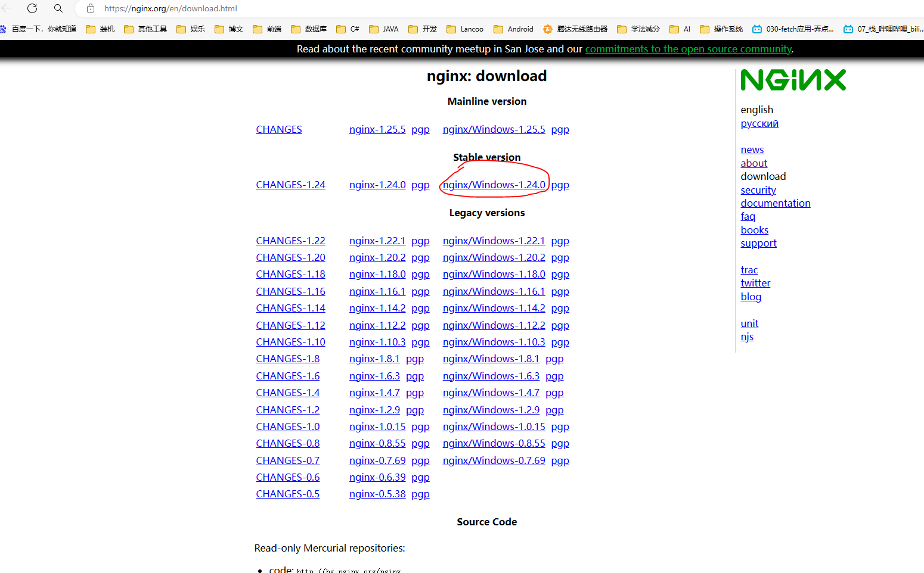
Task: Open faq in sidebar
Action: point(748,216)
